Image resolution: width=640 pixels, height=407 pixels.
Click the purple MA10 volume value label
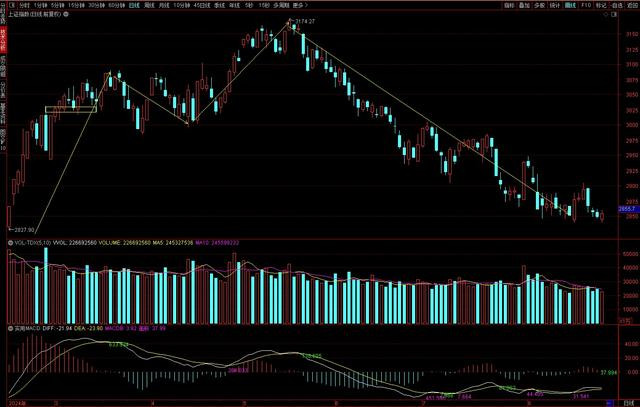point(217,243)
